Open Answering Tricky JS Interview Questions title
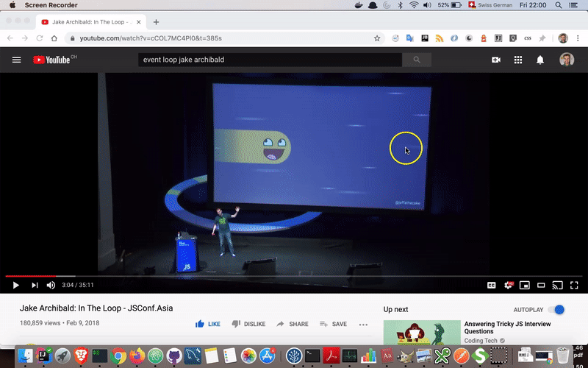Image resolution: width=588 pixels, height=368 pixels. [507, 328]
